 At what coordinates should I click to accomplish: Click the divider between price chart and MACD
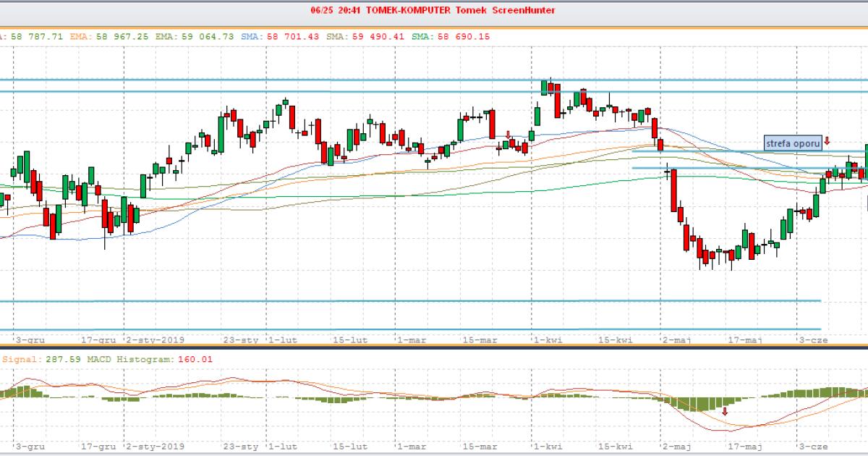(x=434, y=348)
